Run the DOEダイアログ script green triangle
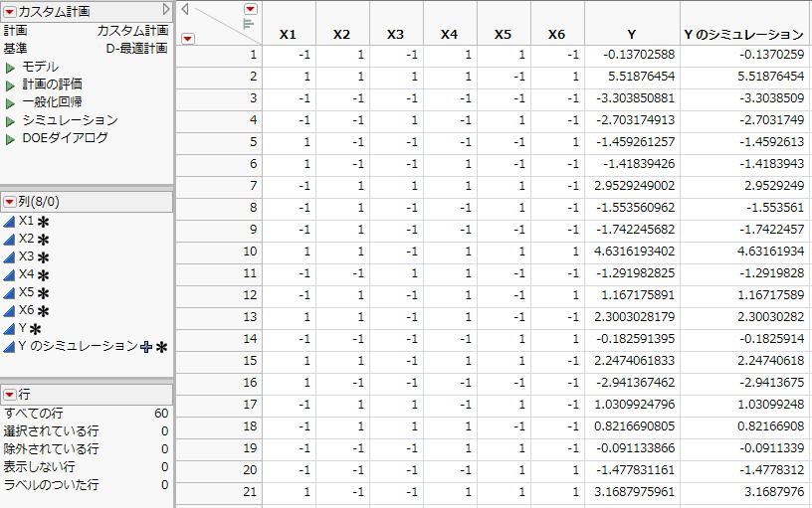This screenshot has height=508, width=812. (10, 139)
